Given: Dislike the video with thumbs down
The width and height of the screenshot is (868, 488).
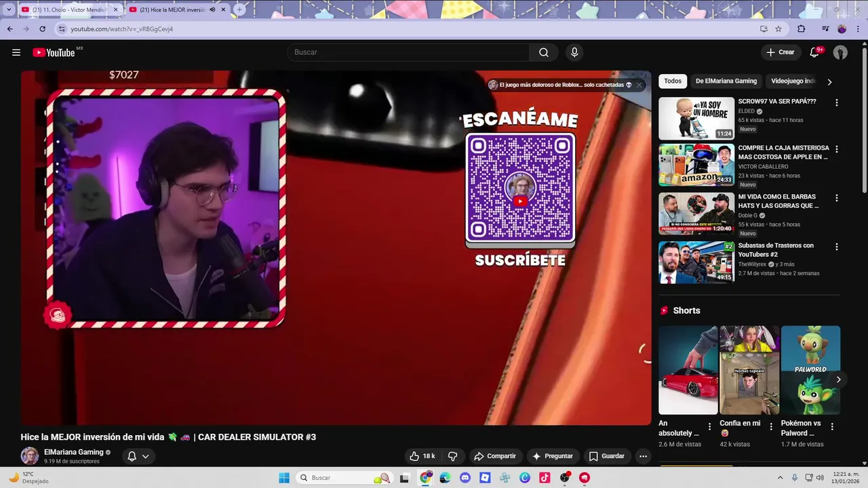Looking at the screenshot, I should [453, 456].
